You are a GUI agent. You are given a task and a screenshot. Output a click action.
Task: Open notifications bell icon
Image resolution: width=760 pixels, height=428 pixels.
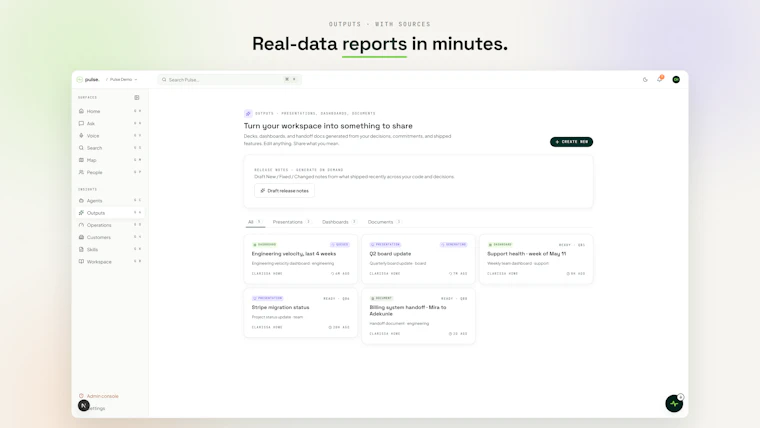(660, 79)
